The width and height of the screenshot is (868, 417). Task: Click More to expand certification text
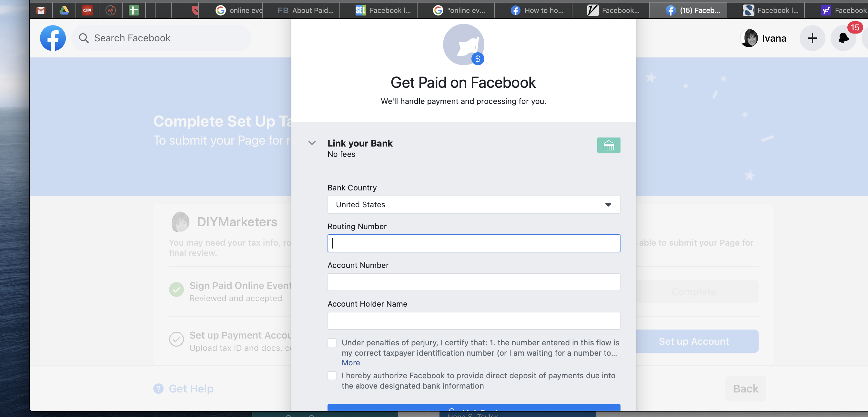point(351,363)
